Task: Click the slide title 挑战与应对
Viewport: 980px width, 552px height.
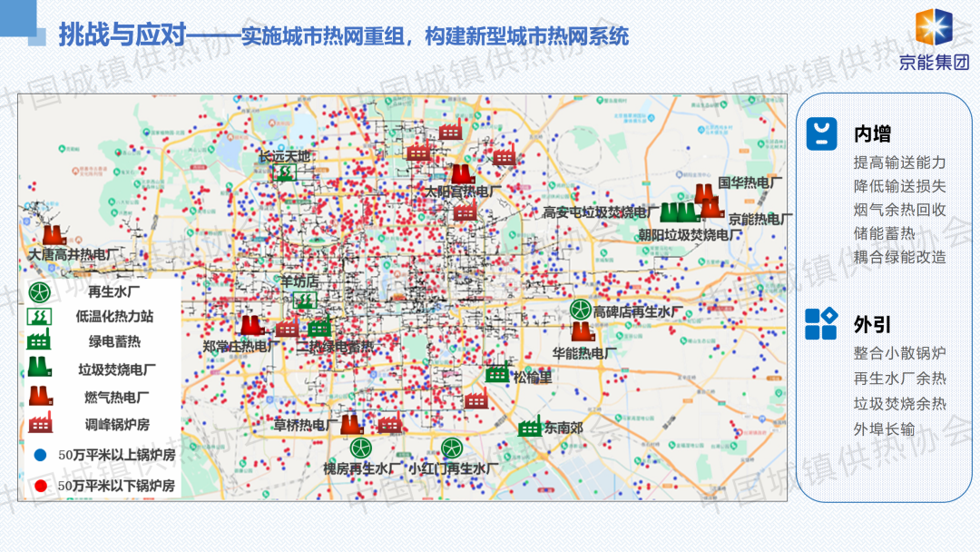Action: 121,36
